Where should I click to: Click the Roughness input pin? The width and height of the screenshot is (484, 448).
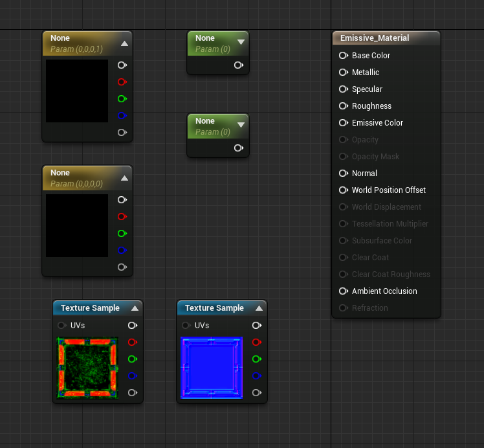[x=343, y=106]
